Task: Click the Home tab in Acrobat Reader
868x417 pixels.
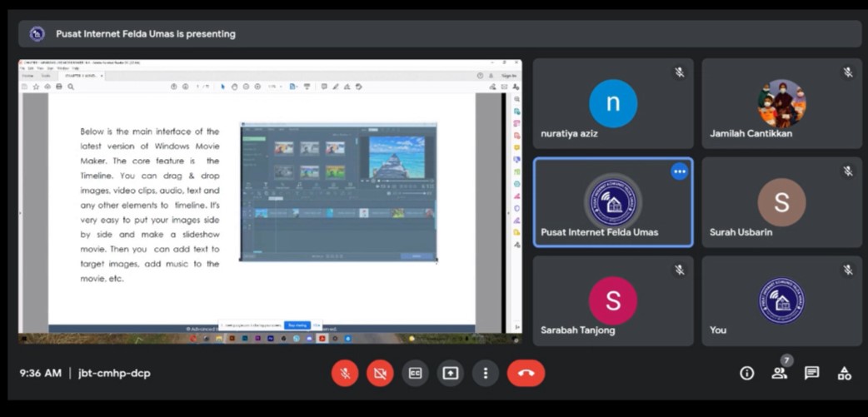Action: pyautogui.click(x=27, y=76)
